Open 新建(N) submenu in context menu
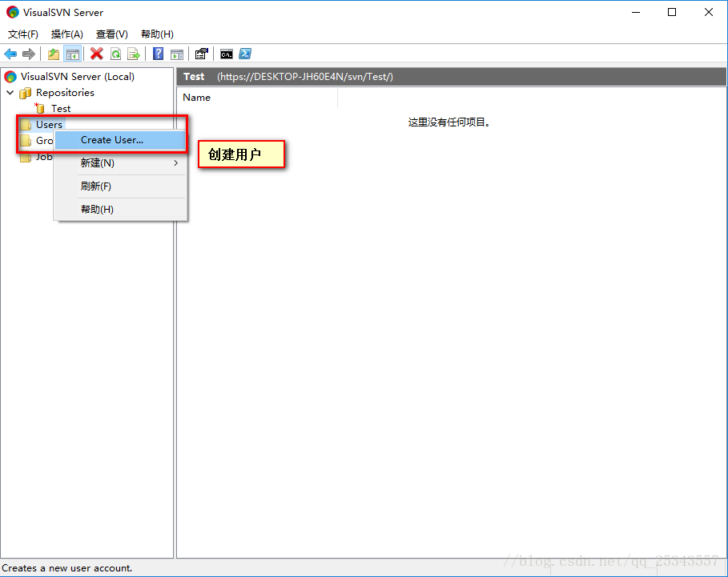 (x=120, y=162)
